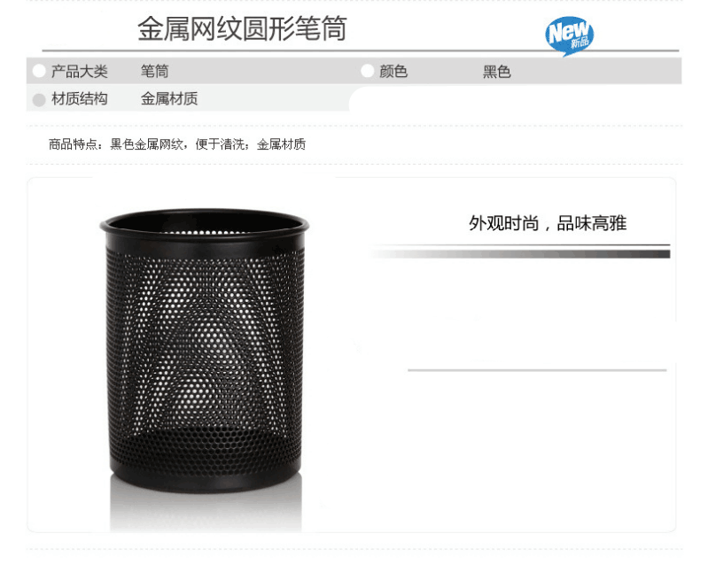Image resolution: width=708 pixels, height=588 pixels.
Task: Click the gray bullet beside 材质结构
Action: coord(39,100)
